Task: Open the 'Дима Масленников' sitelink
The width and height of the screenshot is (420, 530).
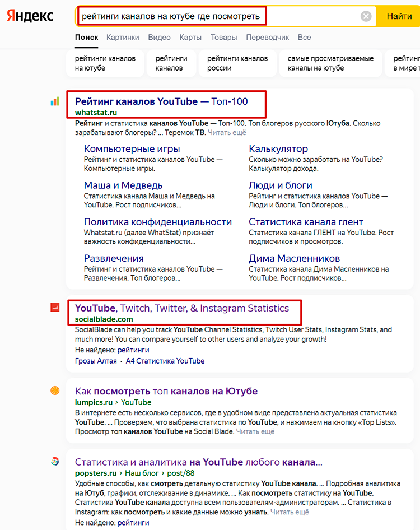Action: coord(295,258)
